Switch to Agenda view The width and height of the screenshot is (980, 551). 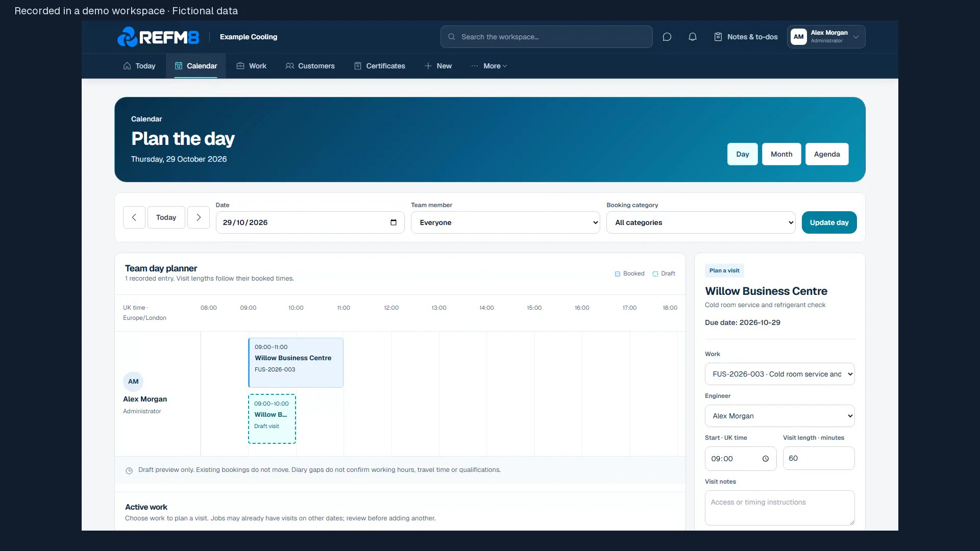pyautogui.click(x=827, y=154)
